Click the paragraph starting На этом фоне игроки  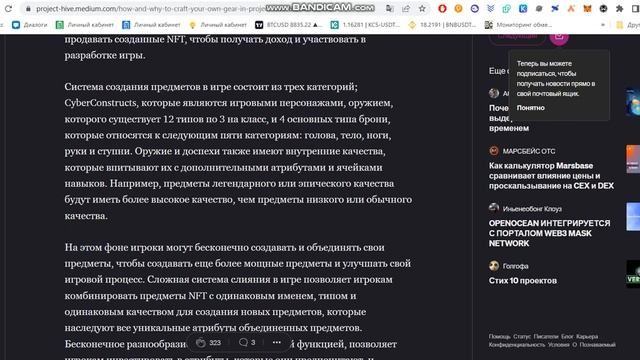tap(238, 303)
